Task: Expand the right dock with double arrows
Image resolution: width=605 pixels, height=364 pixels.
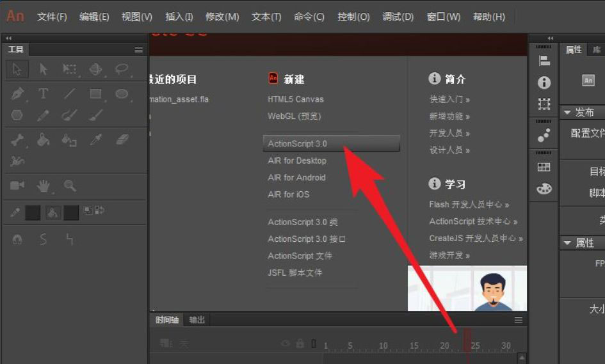Action: pyautogui.click(x=551, y=38)
